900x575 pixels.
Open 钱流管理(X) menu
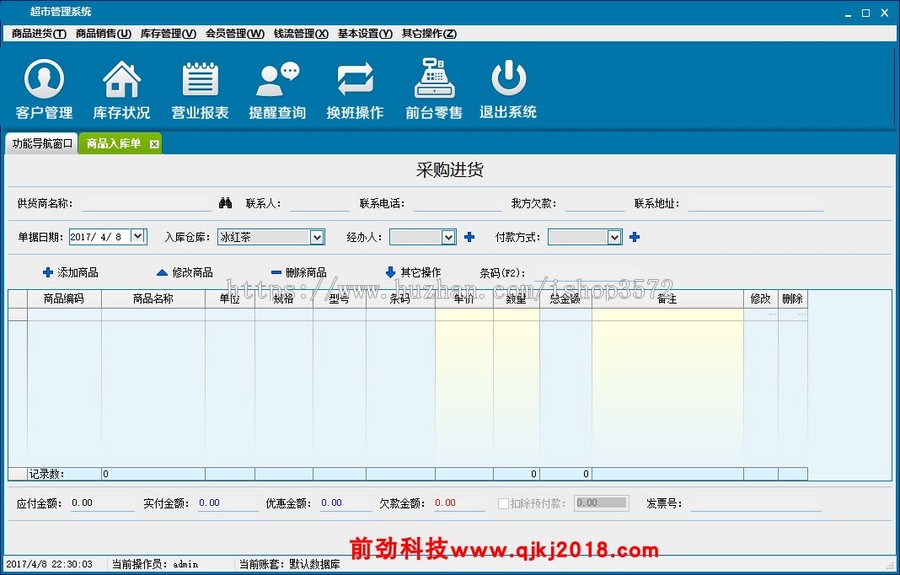301,34
